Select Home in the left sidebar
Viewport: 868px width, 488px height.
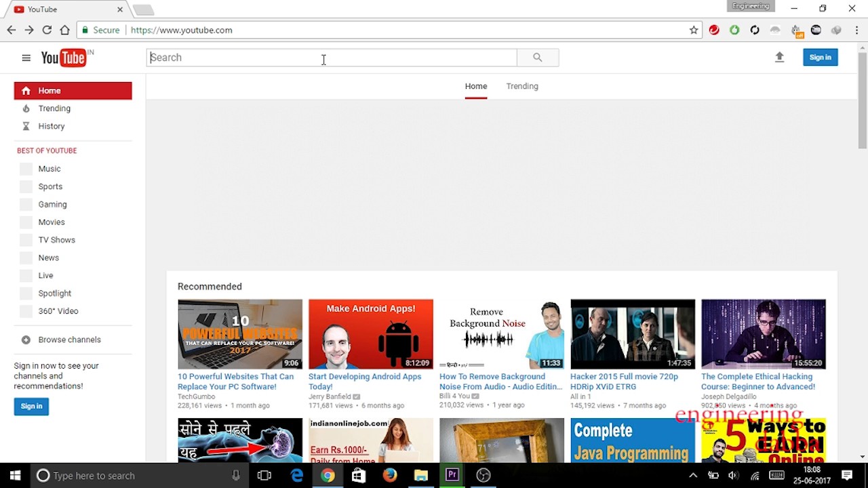pyautogui.click(x=73, y=91)
